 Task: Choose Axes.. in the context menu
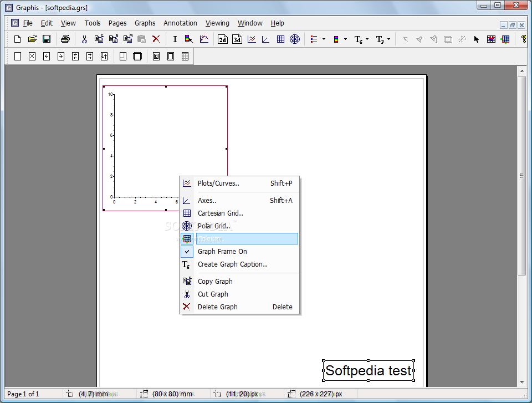point(239,201)
